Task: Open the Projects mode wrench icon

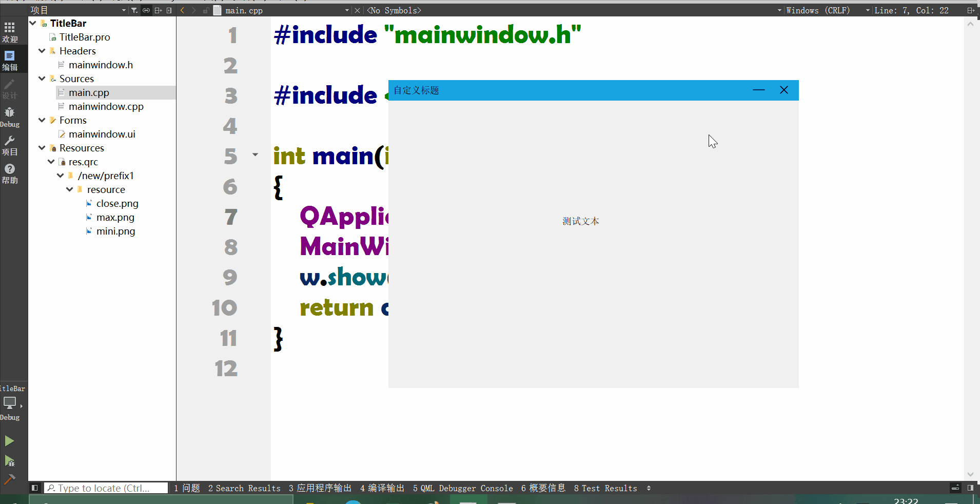Action: click(10, 145)
